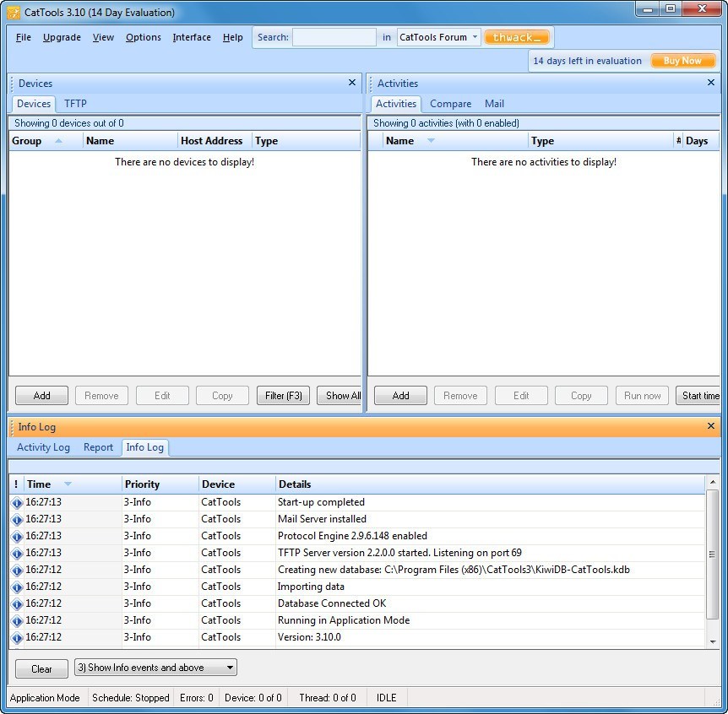
Task: Click the Devices Type column header
Action: (306, 141)
